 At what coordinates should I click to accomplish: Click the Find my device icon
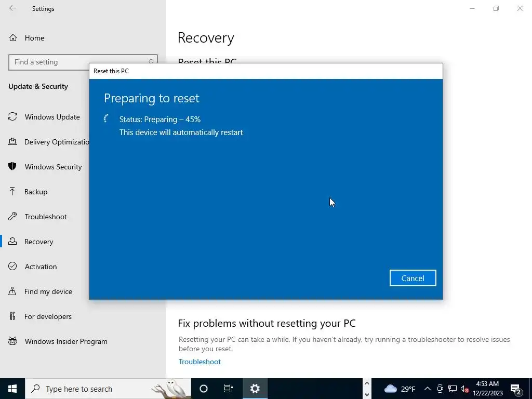tap(12, 291)
